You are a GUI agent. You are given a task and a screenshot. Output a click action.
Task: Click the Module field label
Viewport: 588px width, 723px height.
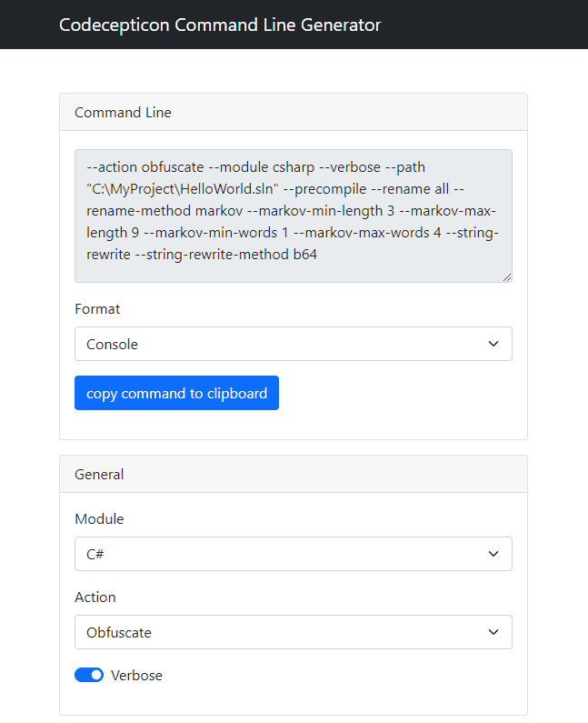point(99,519)
